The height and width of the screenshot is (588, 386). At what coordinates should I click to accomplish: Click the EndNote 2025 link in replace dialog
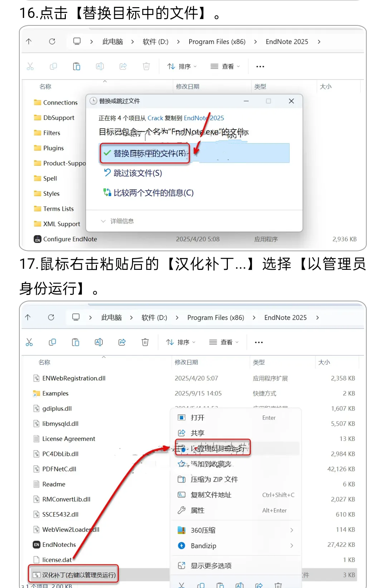204,118
